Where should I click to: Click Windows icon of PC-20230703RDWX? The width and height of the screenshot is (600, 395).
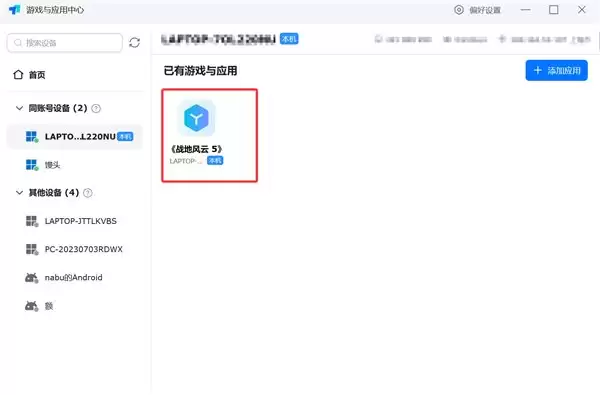(32, 250)
